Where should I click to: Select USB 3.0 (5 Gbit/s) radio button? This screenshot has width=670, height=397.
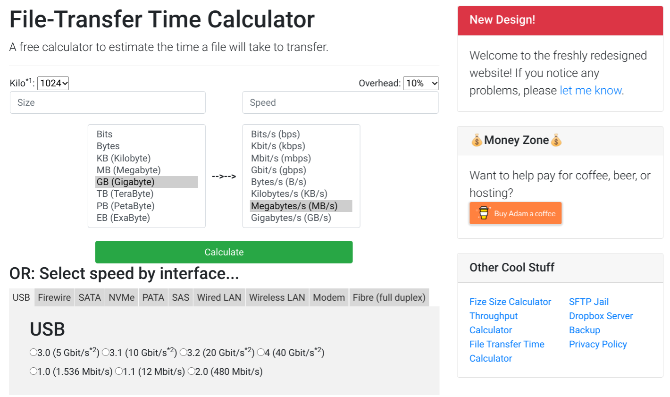coord(33,352)
